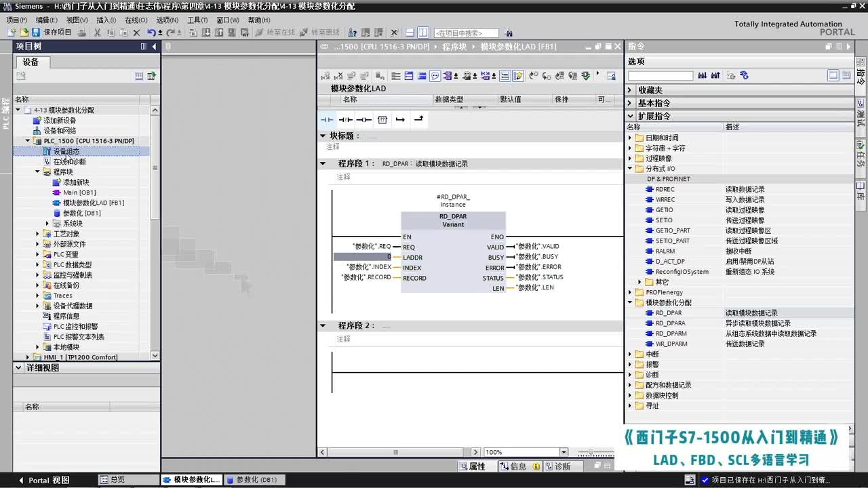
Task: Toggle network comments icon in editor toolbar
Action: [x=435, y=76]
